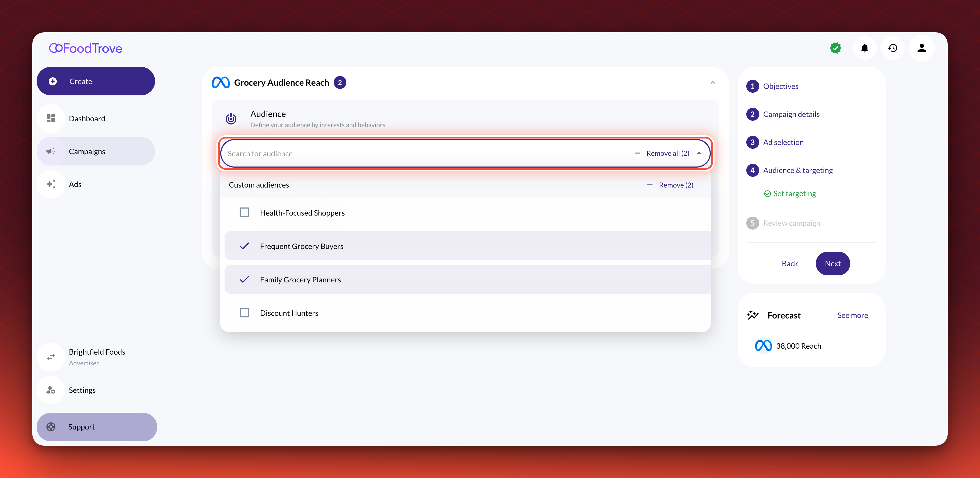
Task: Click the Meta logo beside Grocery Audience Reach
Action: click(221, 83)
